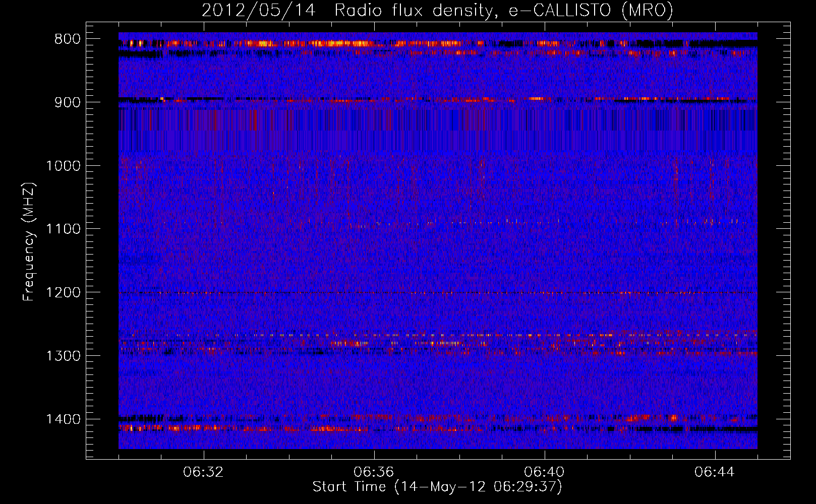Viewport: 816px width, 504px height.
Task: Click the 06:44 time tick label
Action: coord(715,472)
